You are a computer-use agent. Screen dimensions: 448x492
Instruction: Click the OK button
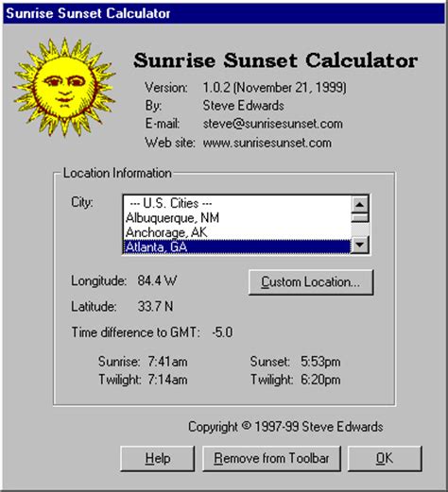[385, 458]
